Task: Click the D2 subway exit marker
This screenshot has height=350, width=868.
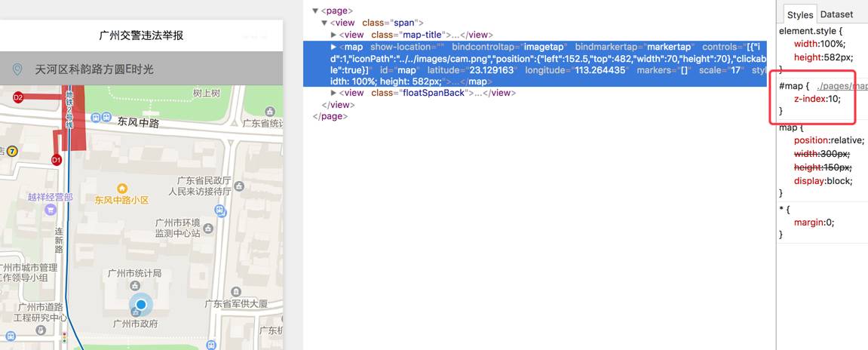Action: (x=17, y=98)
